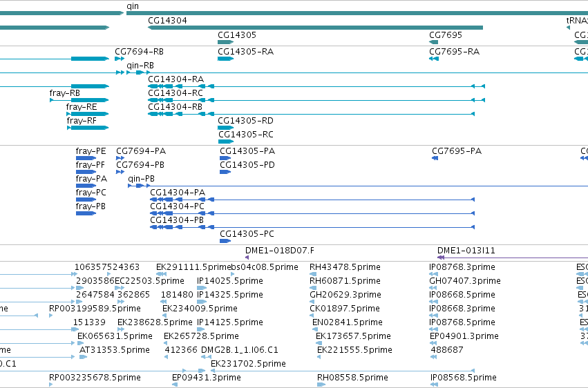Select transcript CG14305-RA
Viewport: 588px width, 388px height.
pos(245,52)
